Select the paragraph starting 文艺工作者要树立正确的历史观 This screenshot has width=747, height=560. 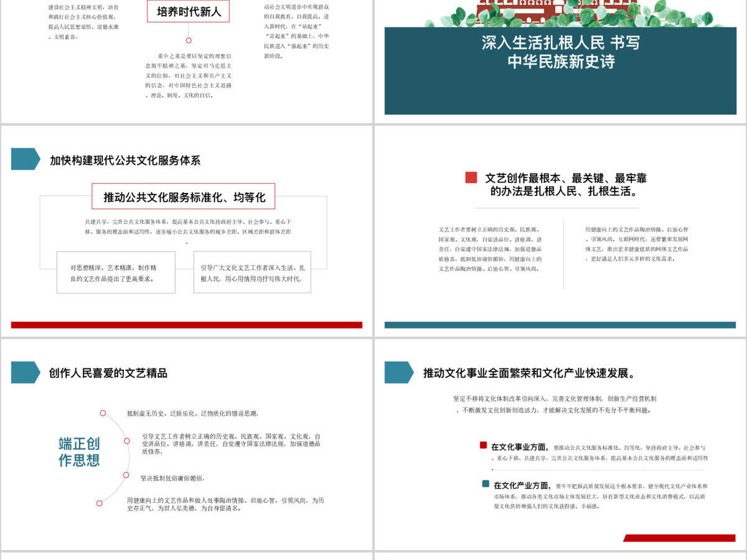pos(490,249)
